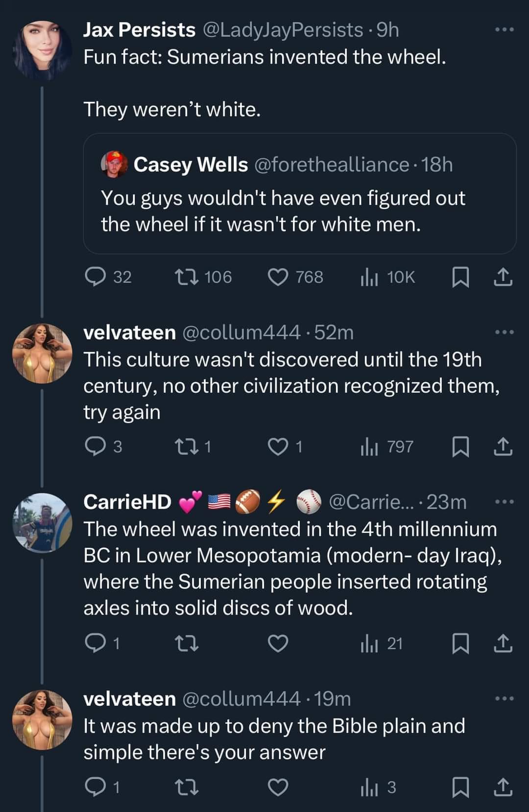Share the Jax Persists tweet
Viewport: 529px width, 812px height.
click(503, 277)
